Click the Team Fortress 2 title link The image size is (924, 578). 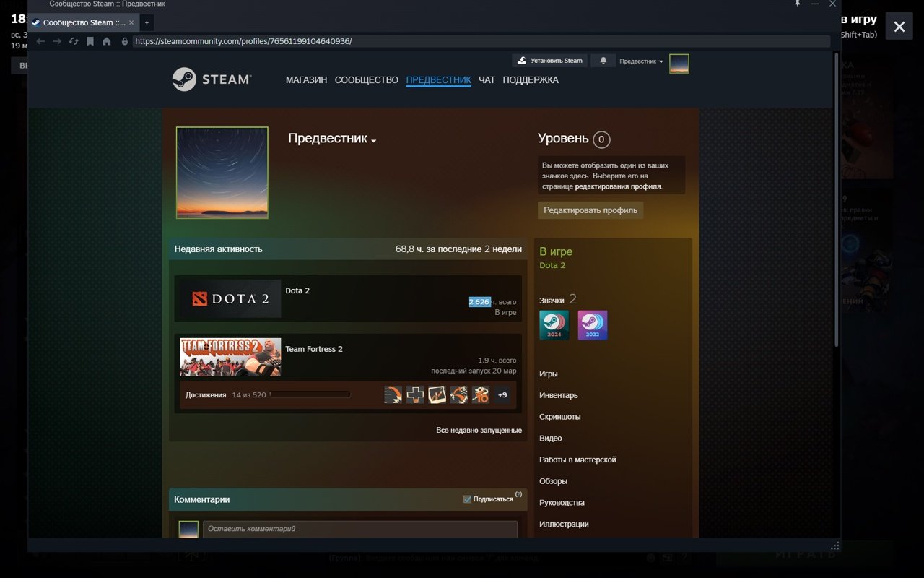[x=314, y=349]
